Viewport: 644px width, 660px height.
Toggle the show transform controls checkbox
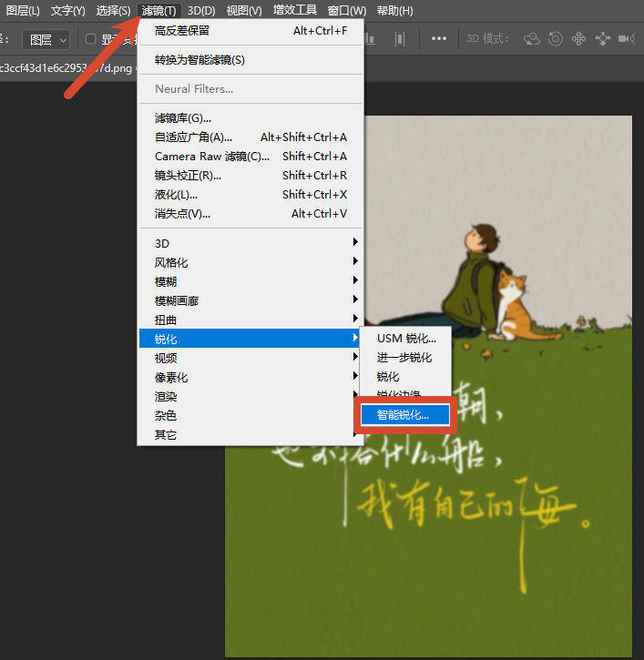point(90,39)
